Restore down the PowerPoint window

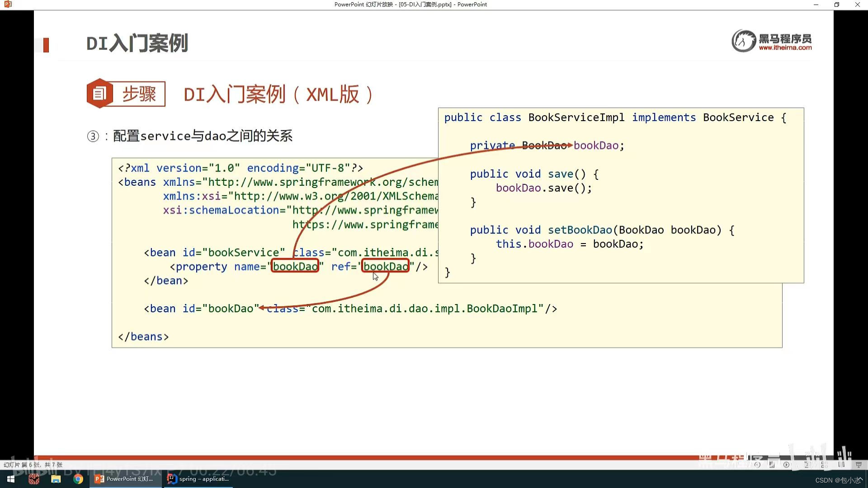pos(837,5)
